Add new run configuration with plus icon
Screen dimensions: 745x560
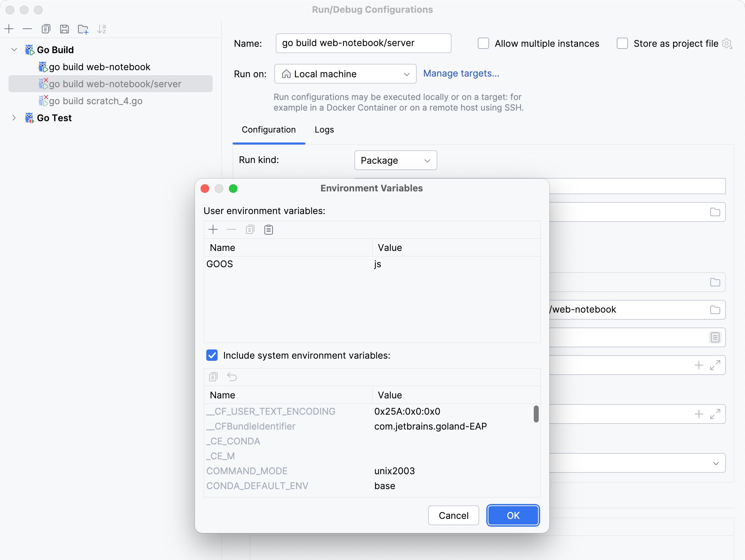coord(9,29)
